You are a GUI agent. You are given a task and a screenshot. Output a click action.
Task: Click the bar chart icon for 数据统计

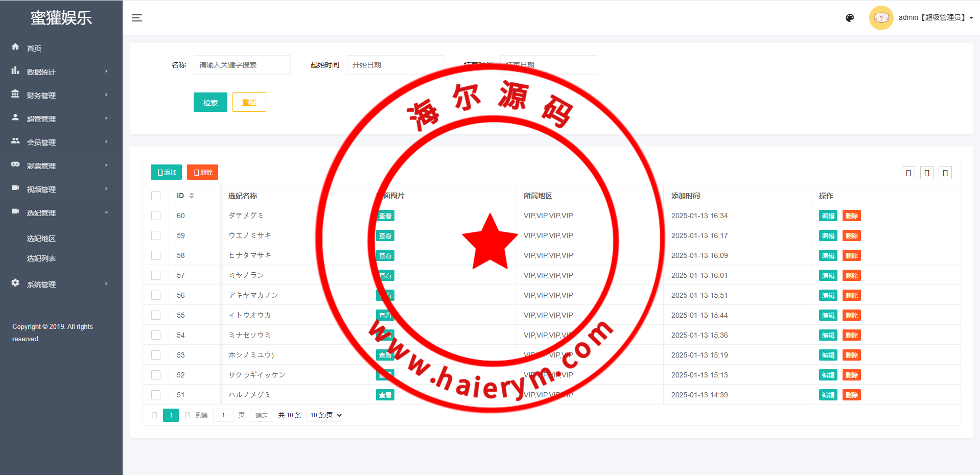coord(15,70)
